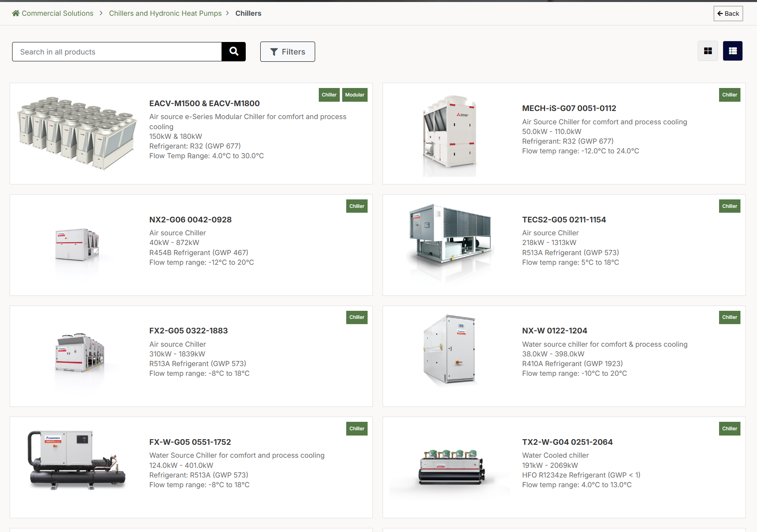This screenshot has height=532, width=757.
Task: Open Commercial Solutions breadcrumb link
Action: pos(57,13)
